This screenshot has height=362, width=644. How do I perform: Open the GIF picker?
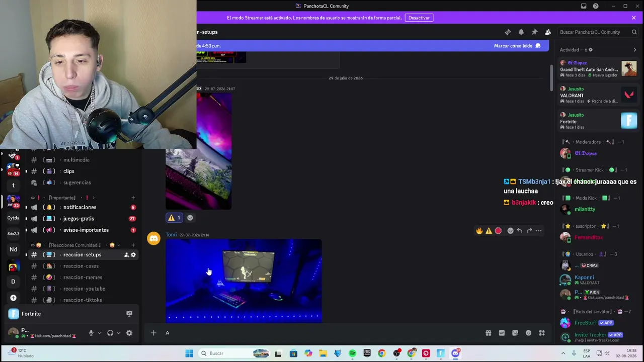[x=502, y=333]
